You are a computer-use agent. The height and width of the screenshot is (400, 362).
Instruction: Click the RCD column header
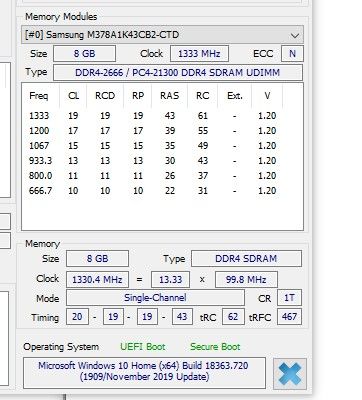click(105, 96)
